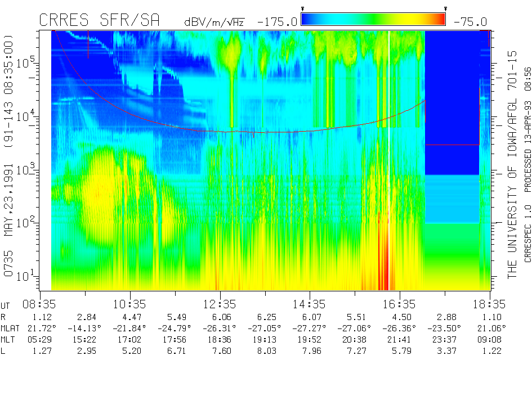Click the -175.0 minimum scale value
The height and width of the screenshot is (405, 532).
tap(277, 22)
